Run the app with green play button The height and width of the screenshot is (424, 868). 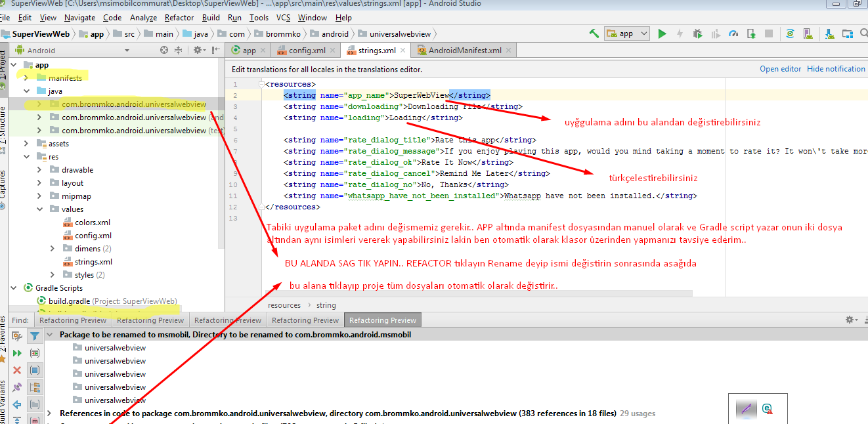tap(662, 33)
